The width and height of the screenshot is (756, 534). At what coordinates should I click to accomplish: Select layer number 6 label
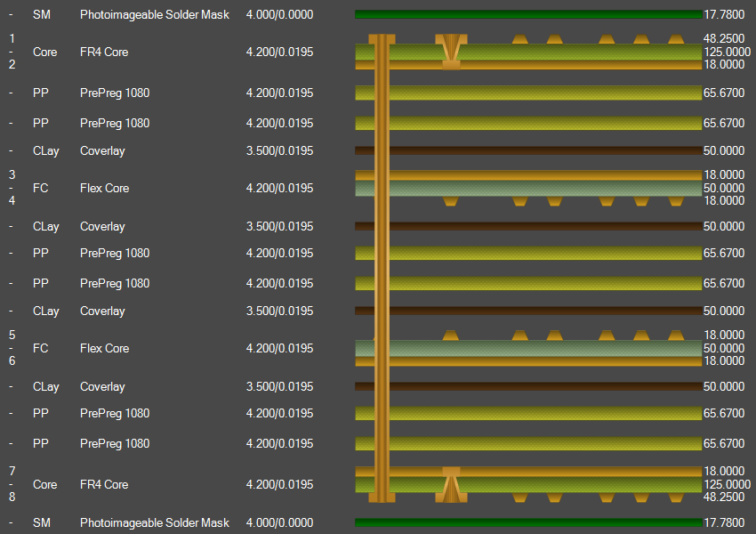pyautogui.click(x=12, y=360)
